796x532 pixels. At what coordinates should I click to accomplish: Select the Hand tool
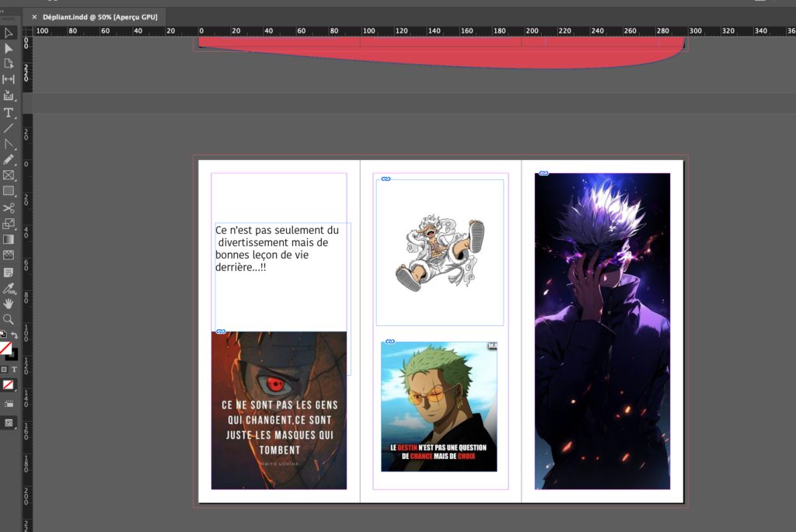point(9,304)
